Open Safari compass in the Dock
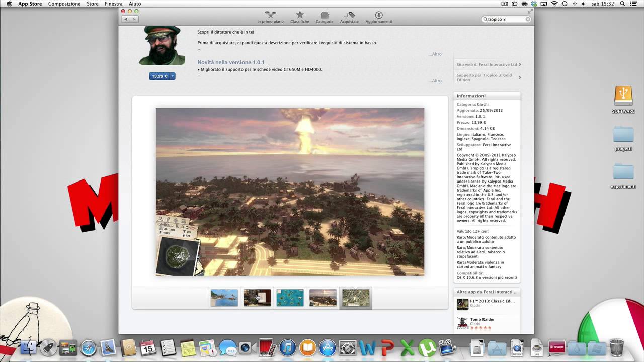This screenshot has width=644, height=362. point(88,347)
